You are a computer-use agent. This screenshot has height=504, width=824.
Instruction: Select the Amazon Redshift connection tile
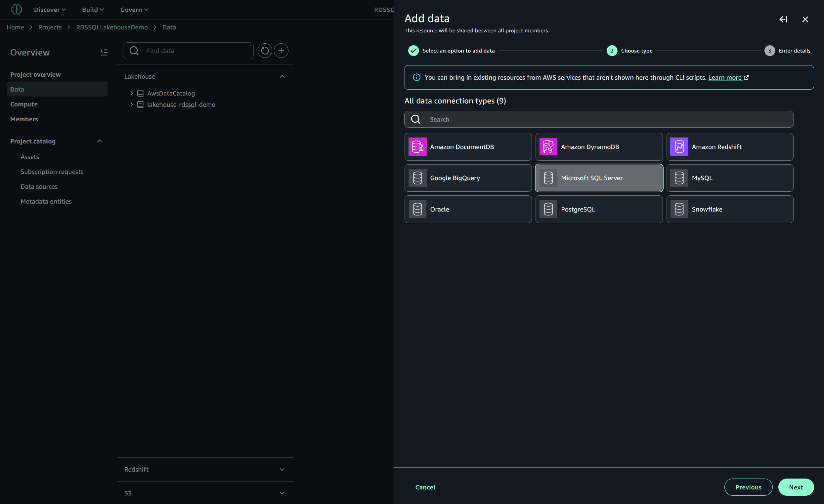[729, 147]
